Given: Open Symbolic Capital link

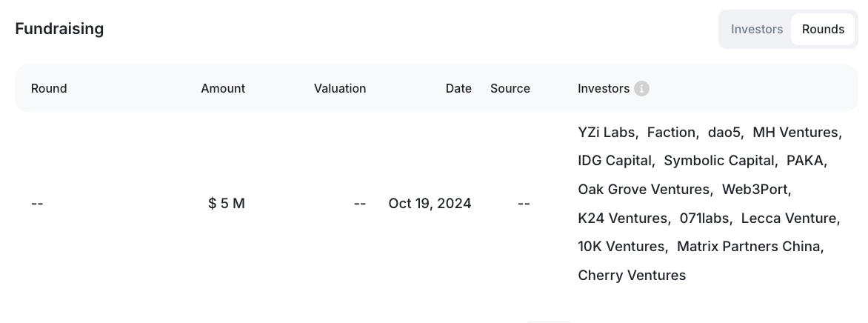Looking at the screenshot, I should 718,161.
